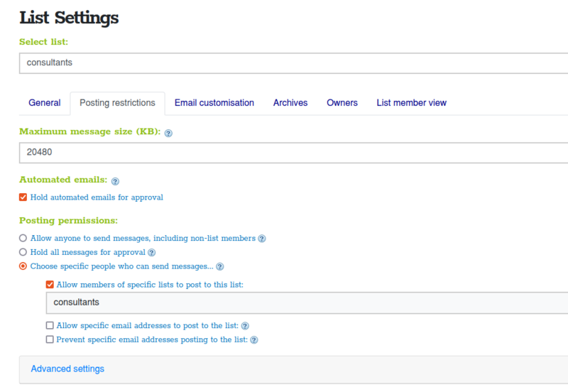Show help for Prevent specific email addresses
568x392 pixels.
coord(253,340)
